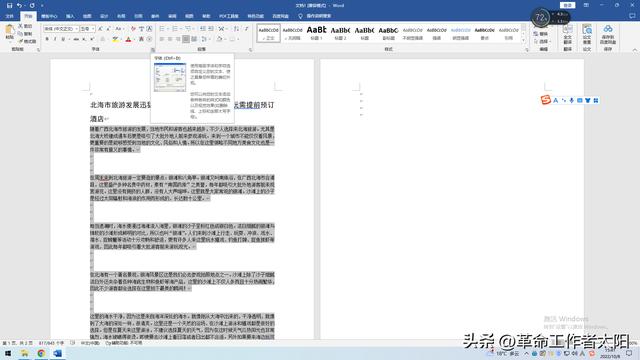Click the Redo icon in the title bar

coord(32,5)
